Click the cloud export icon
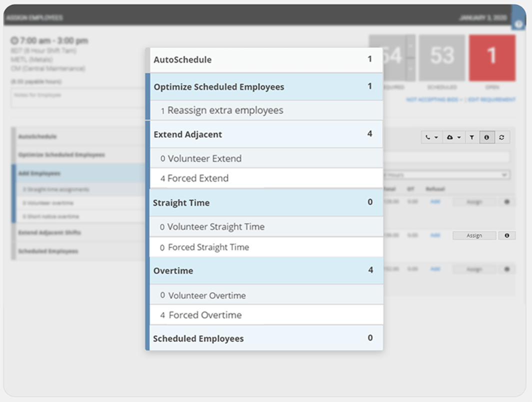532x402 pixels. (x=450, y=137)
